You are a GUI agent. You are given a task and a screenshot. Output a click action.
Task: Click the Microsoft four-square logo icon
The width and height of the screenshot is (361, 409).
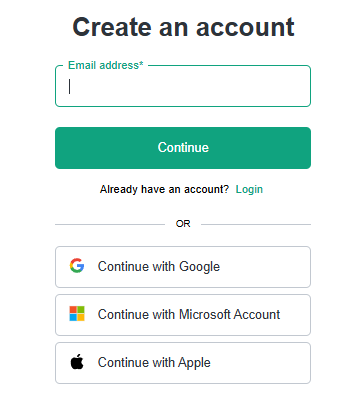[x=77, y=314]
